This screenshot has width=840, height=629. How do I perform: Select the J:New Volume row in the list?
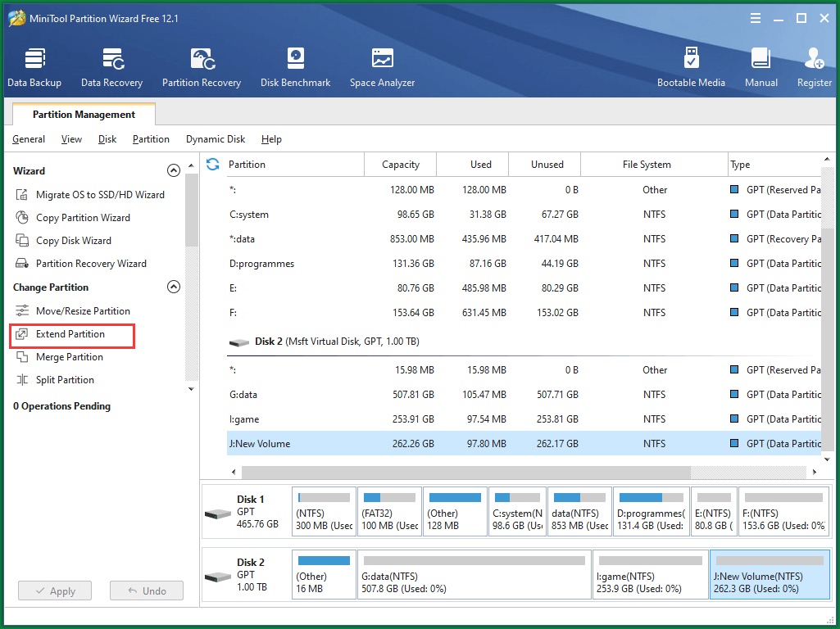click(x=524, y=444)
